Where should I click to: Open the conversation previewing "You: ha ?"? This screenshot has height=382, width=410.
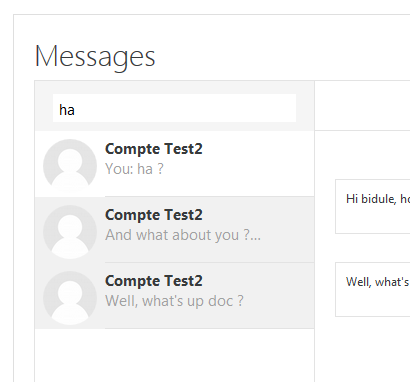174,164
